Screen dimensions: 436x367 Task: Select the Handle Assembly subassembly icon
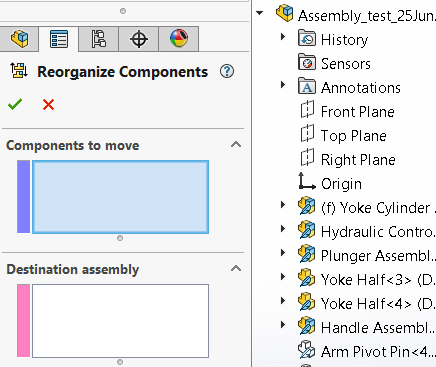point(307,326)
